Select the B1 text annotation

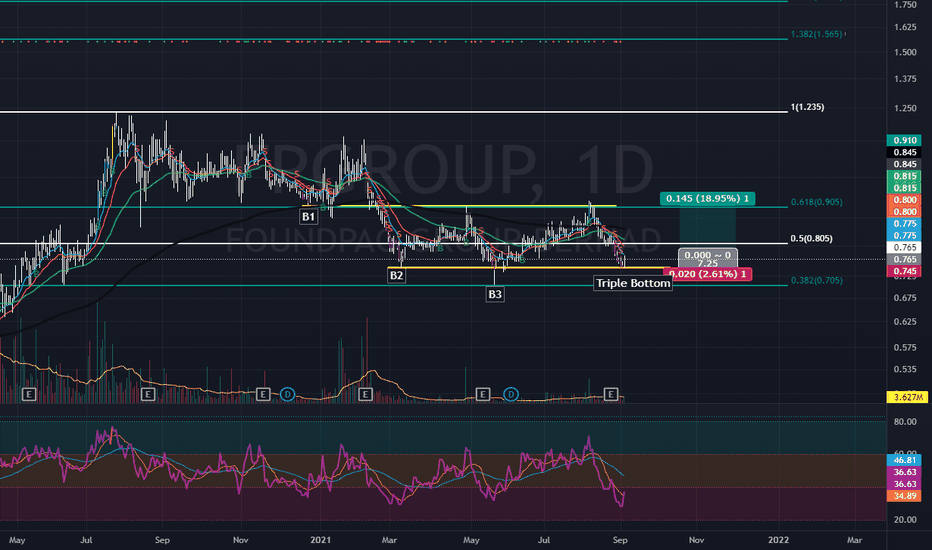[308, 216]
